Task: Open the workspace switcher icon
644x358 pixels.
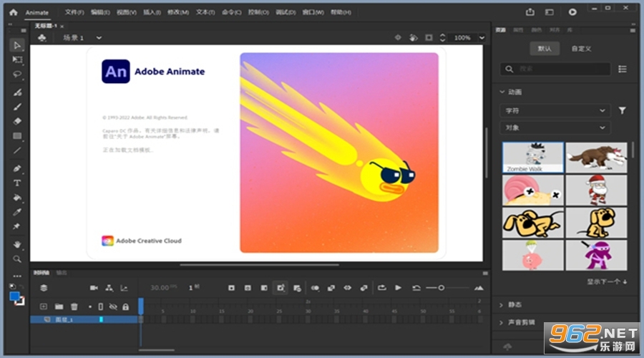Action: pos(550,12)
